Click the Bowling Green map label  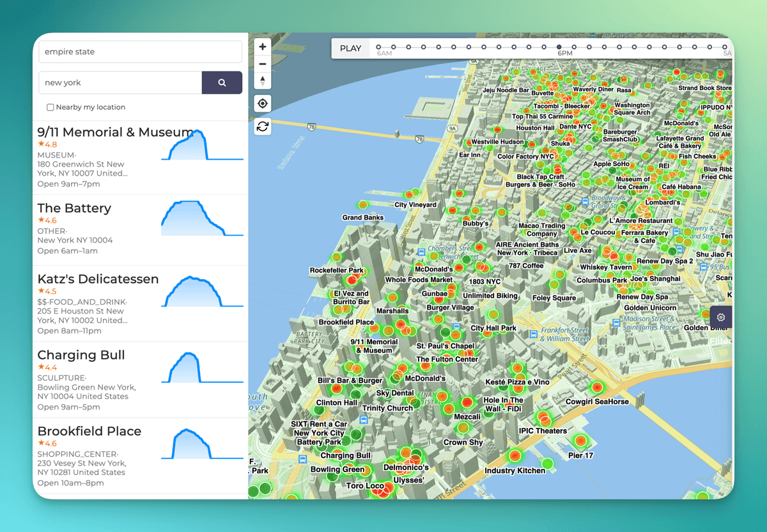[x=337, y=469]
